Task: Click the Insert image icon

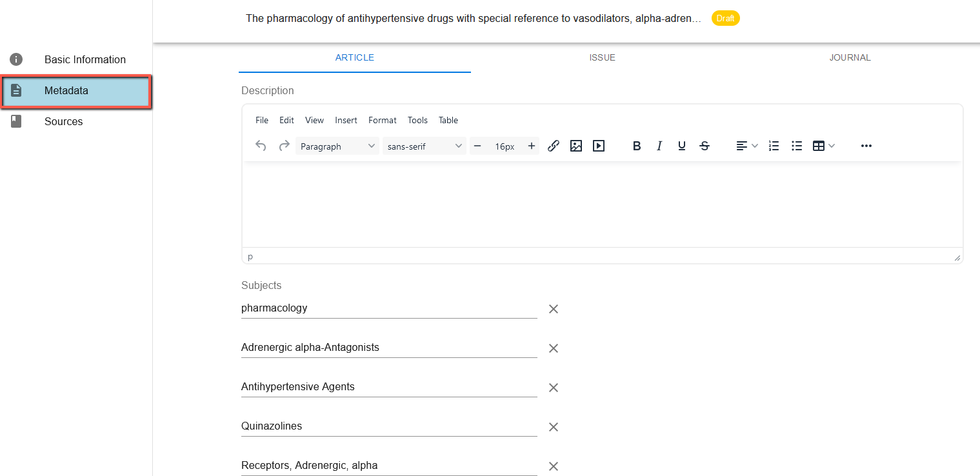Action: point(576,146)
